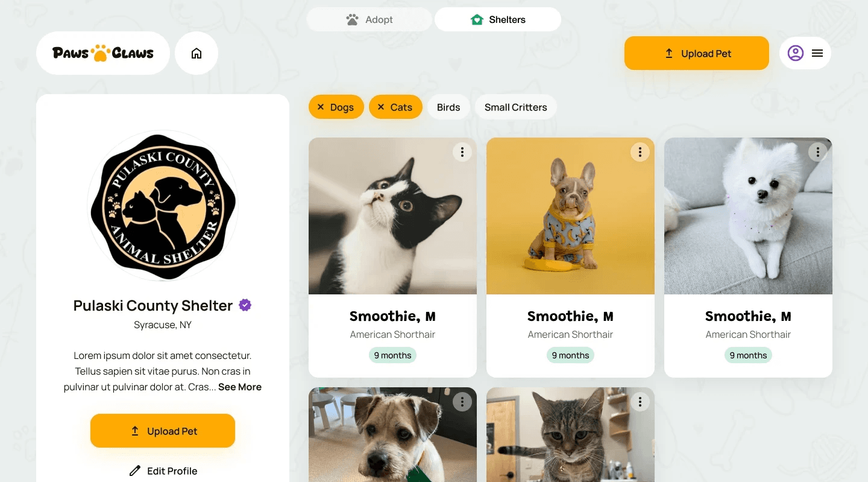Open the hamburger menu icon
Viewport: 868px width, 482px height.
(x=817, y=53)
